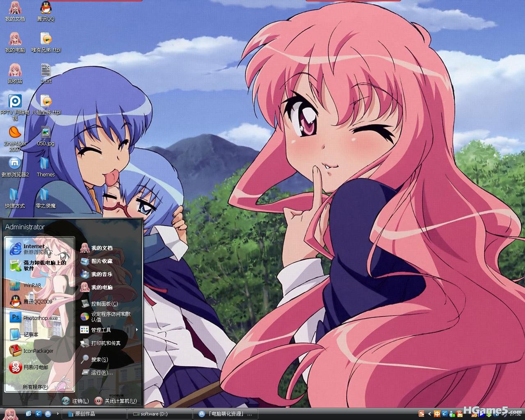The image size is (525, 420).
Task: Open 网易闪电邮 from the Start menu
Action: point(39,367)
